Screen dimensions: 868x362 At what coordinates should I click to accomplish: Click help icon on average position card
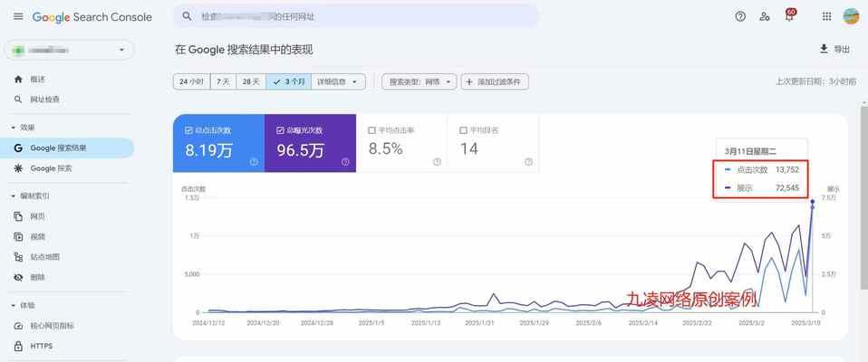pyautogui.click(x=528, y=162)
